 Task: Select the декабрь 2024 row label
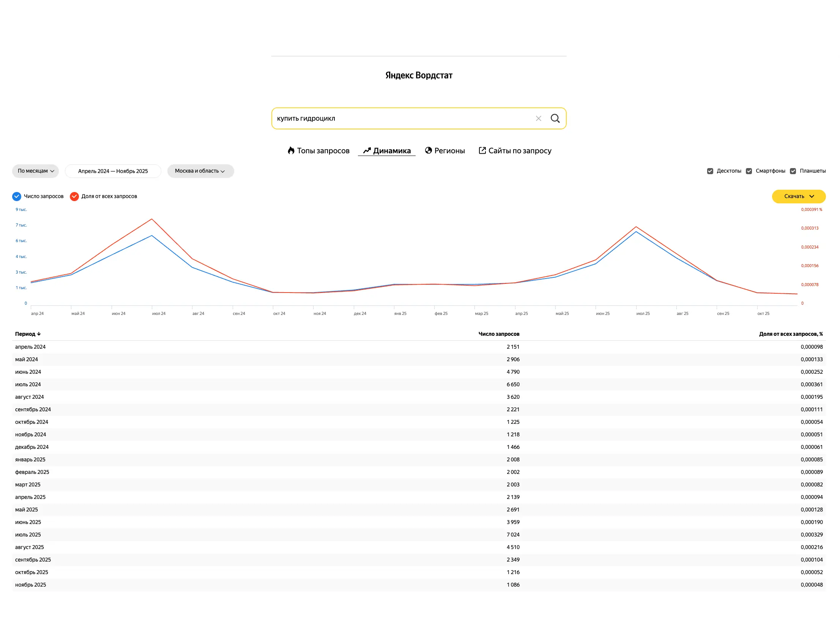(32, 447)
